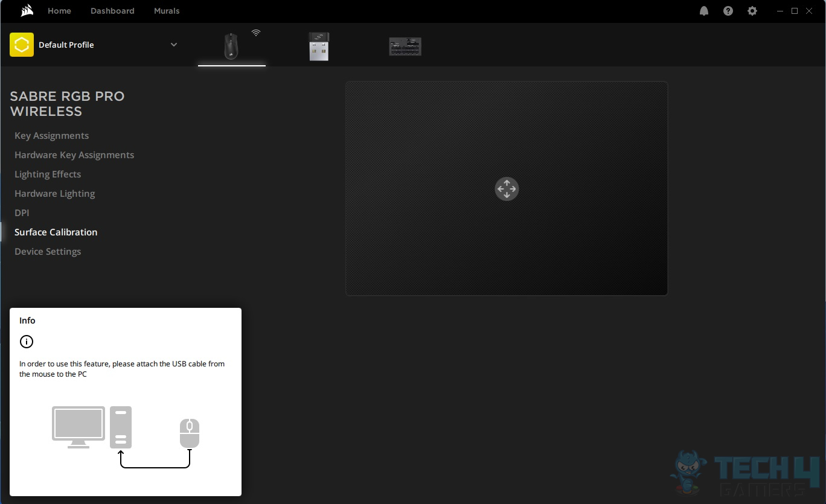Select Surface Calibration menu item
Image resolution: width=826 pixels, height=504 pixels.
[x=56, y=232]
